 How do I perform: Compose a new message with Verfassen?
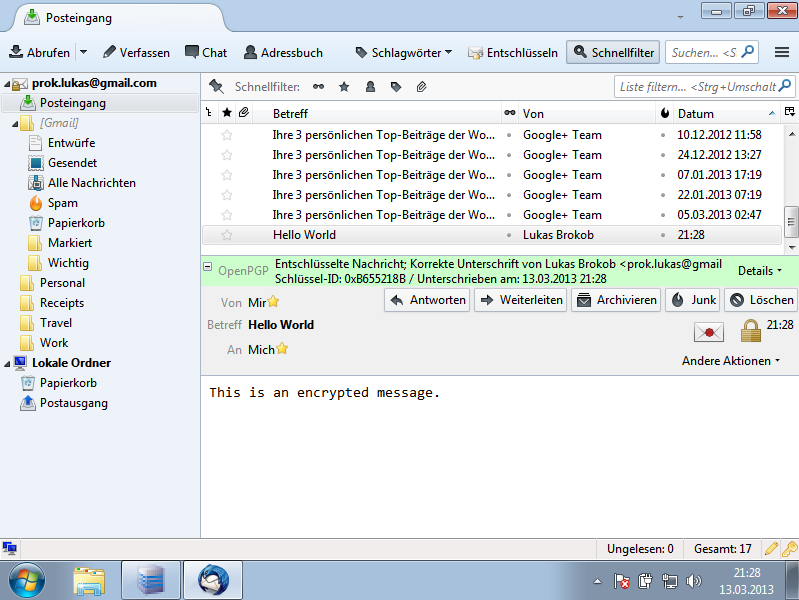pyautogui.click(x=136, y=53)
